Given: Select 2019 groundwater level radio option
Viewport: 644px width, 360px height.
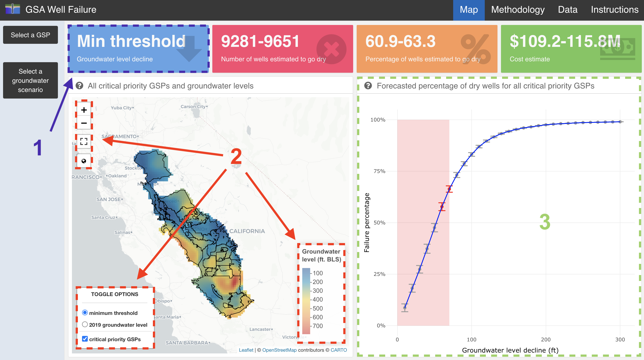Looking at the screenshot, I should [x=85, y=324].
